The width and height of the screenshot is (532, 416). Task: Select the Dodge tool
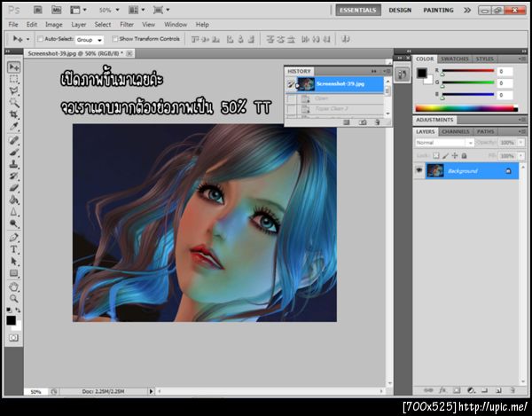click(13, 224)
